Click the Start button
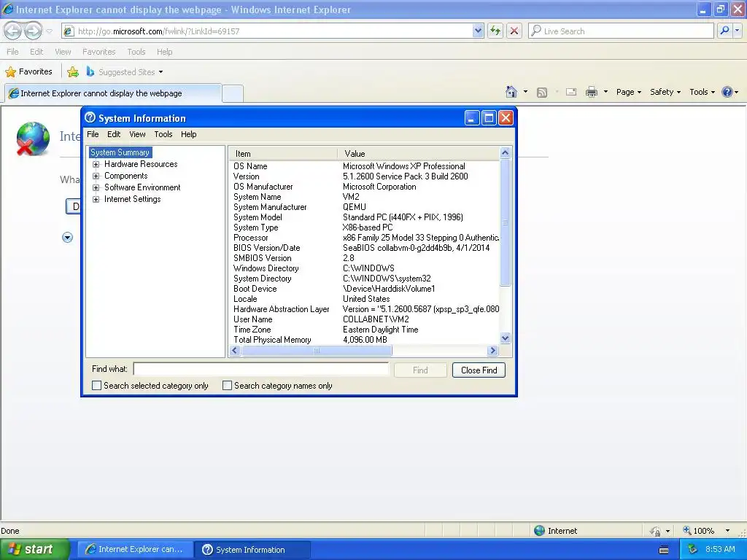 click(34, 550)
